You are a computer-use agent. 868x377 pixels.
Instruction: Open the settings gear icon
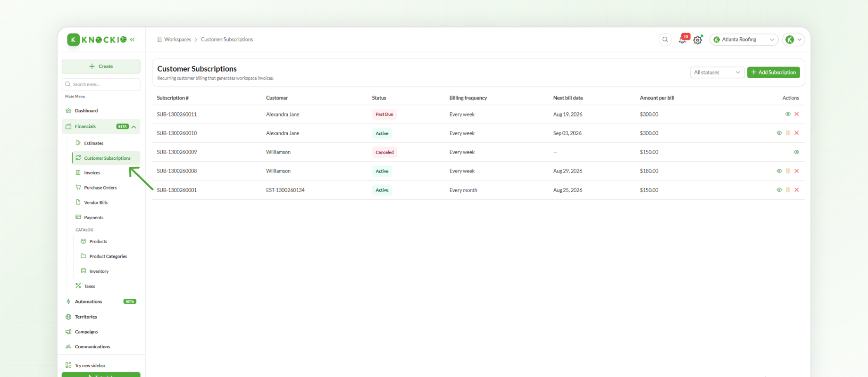click(x=698, y=40)
